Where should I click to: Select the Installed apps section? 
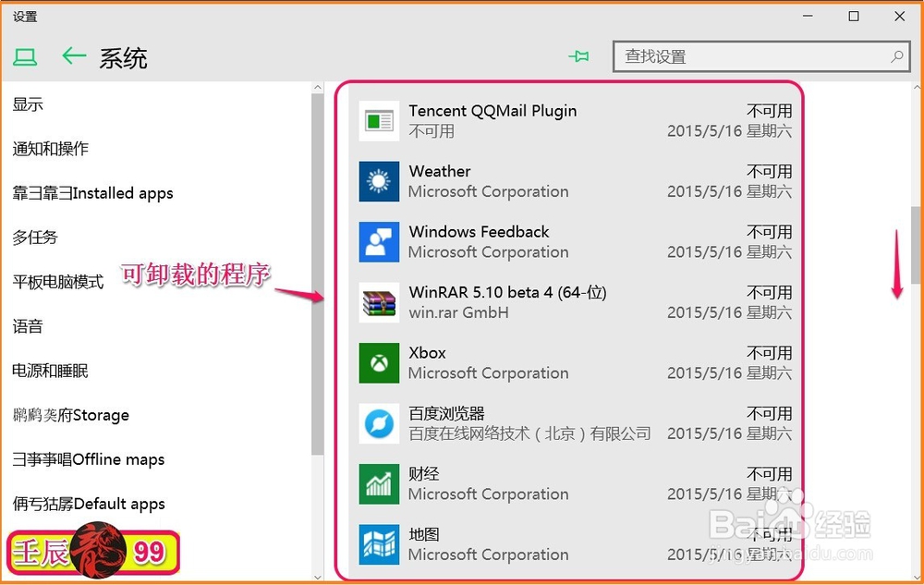point(92,193)
